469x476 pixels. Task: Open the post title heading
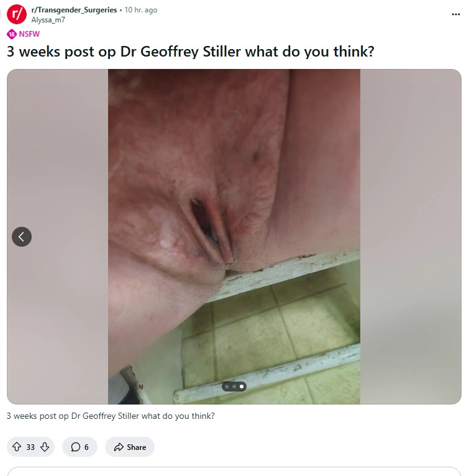tap(190, 52)
